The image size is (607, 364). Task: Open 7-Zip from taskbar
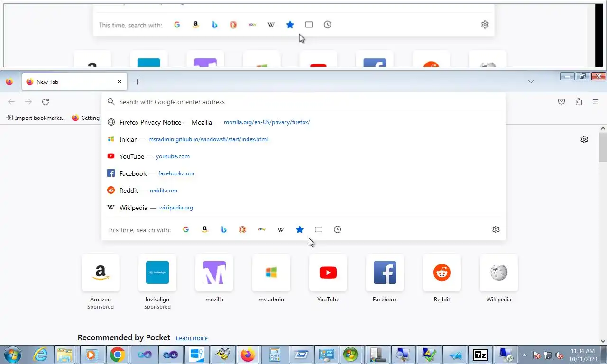tap(480, 355)
